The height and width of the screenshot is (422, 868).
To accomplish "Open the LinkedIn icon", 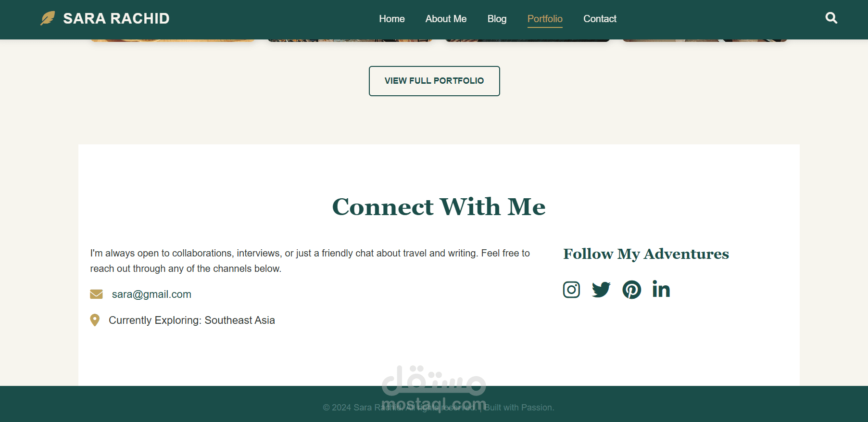I will point(661,289).
